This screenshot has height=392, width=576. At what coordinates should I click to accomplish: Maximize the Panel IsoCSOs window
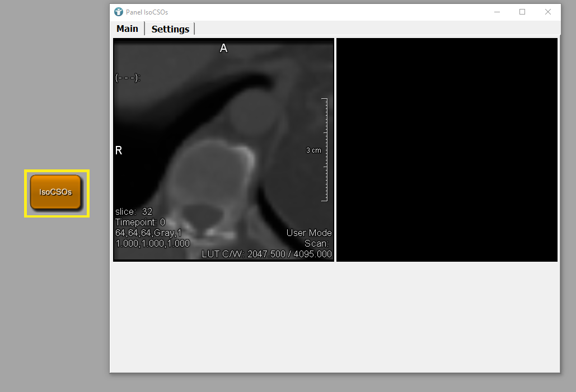pos(522,12)
